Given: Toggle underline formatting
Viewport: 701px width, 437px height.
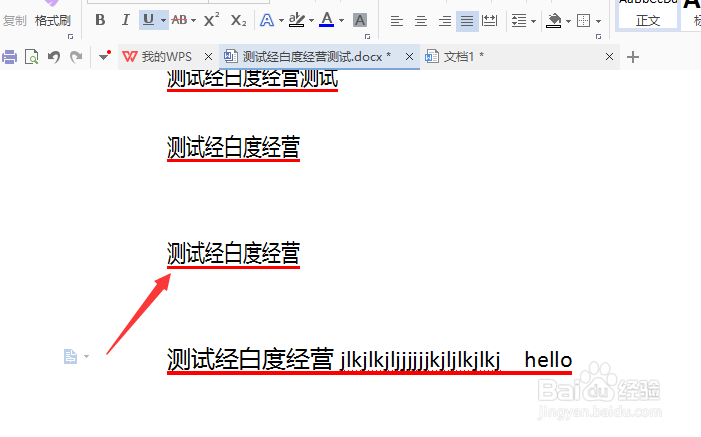Looking at the screenshot, I should click(148, 20).
